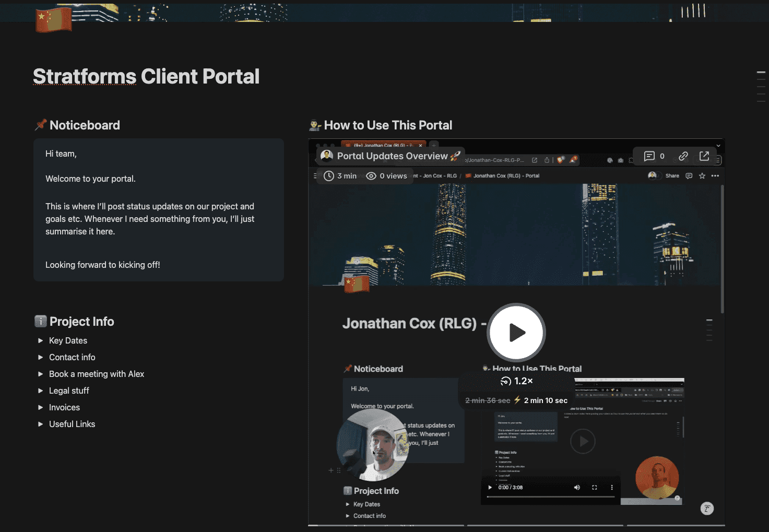Click 'Looking forward to kicking off!' text
Viewport: 769px width, 532px height.
(103, 265)
